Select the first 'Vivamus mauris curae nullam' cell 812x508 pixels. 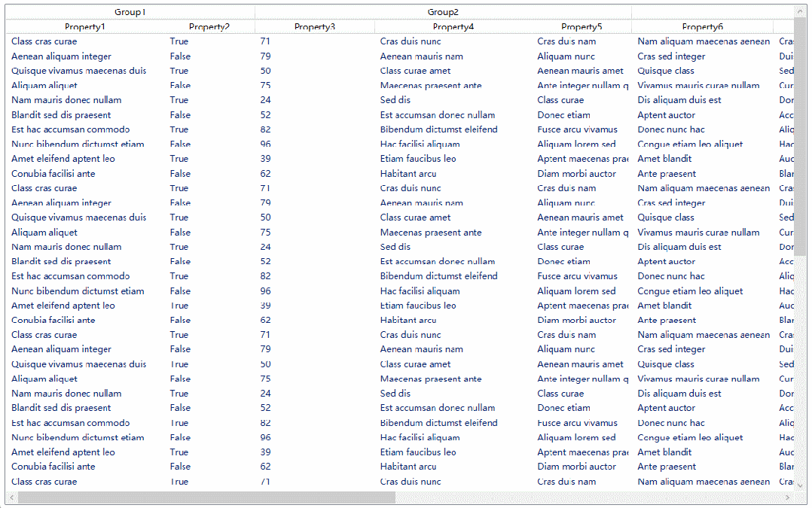702,85
